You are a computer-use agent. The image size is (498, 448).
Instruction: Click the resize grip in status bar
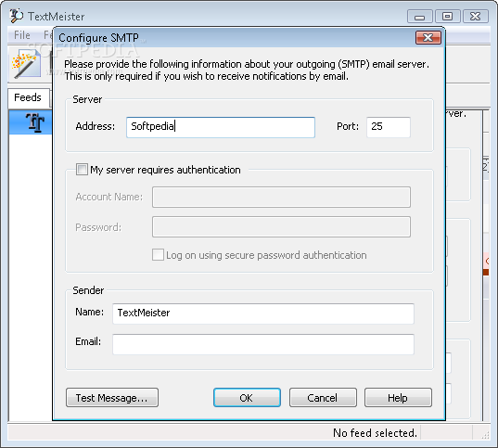click(x=485, y=435)
